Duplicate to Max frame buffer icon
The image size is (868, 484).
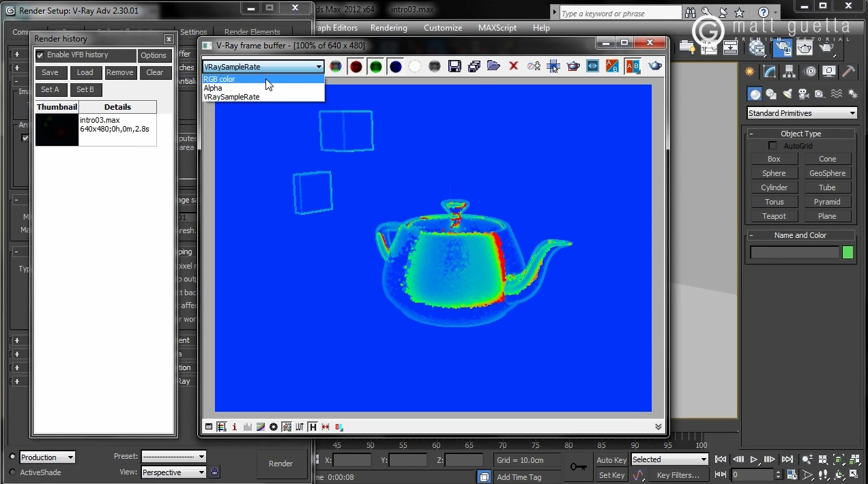coord(534,66)
